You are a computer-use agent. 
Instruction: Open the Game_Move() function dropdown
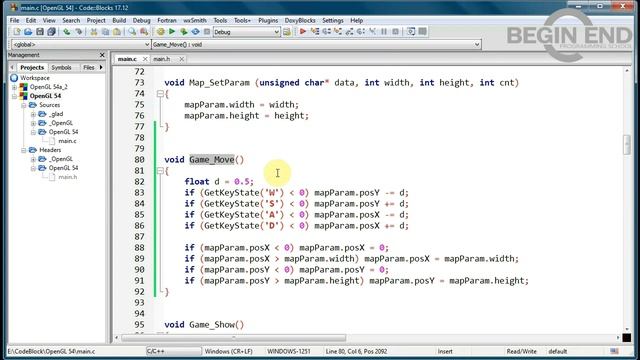(x=477, y=44)
